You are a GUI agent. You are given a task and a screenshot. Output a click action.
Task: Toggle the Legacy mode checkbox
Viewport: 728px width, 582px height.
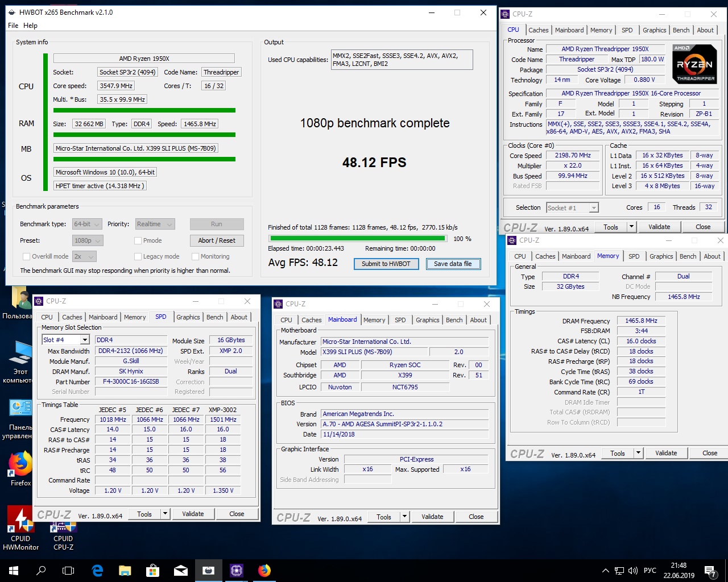(x=138, y=256)
